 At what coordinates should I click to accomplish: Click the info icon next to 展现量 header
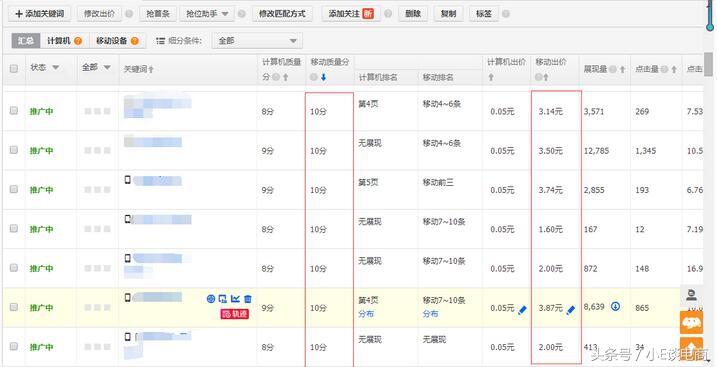[x=614, y=69]
